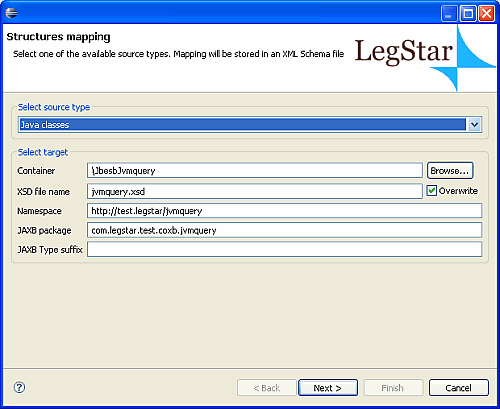Edit the JAXB package field
500x409 pixels.
click(284, 230)
